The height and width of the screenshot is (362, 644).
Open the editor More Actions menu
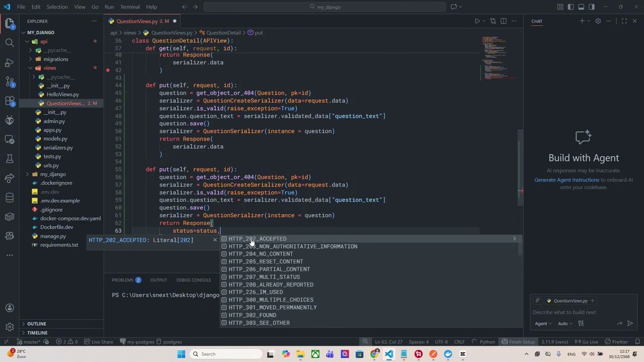pyautogui.click(x=514, y=21)
